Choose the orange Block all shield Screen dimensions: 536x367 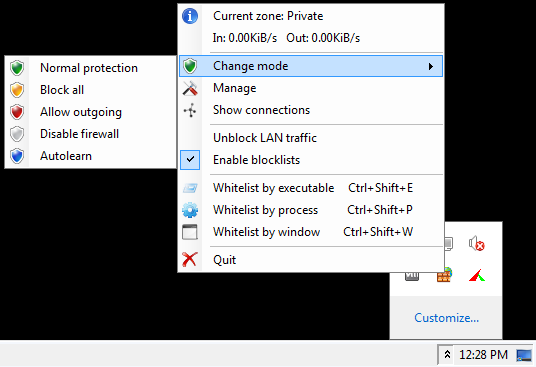pyautogui.click(x=17, y=90)
